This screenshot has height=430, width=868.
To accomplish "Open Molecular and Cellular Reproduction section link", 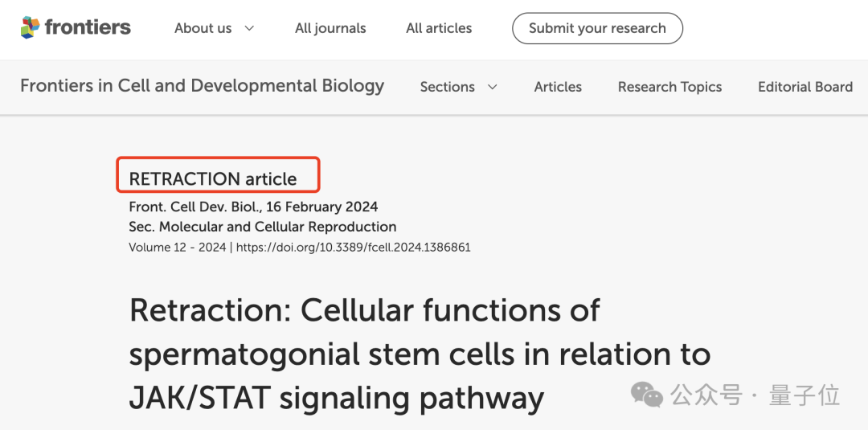I will 277,227.
